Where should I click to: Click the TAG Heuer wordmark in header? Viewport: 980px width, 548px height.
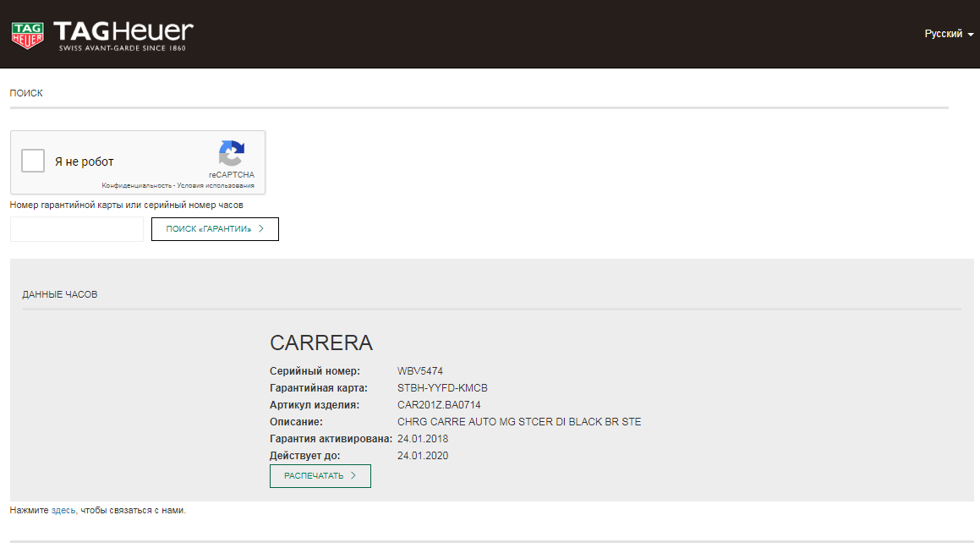click(x=123, y=36)
